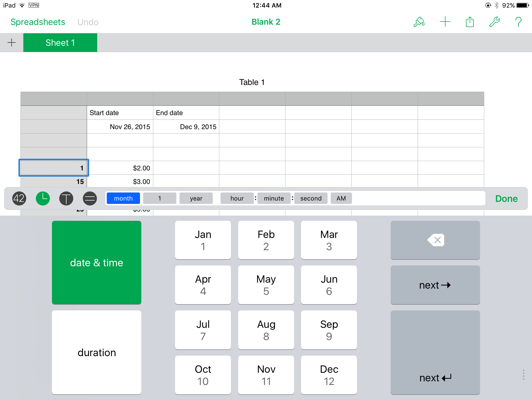
Task: Tap the Dec 12 key
Action: pyautogui.click(x=329, y=375)
